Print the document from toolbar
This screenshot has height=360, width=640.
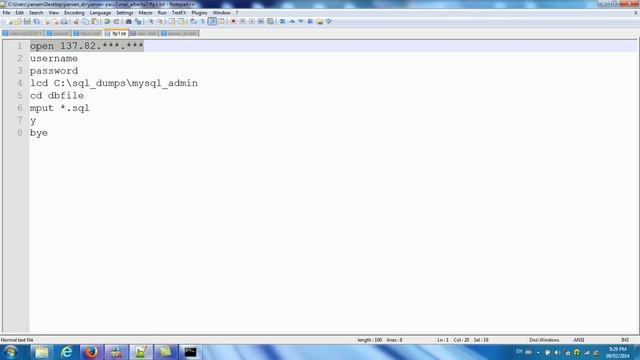(64, 21)
